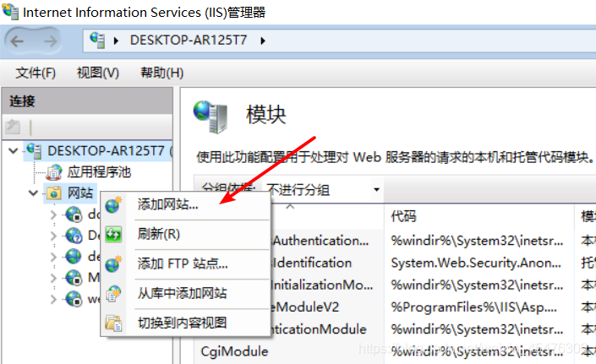Select the DESKTOP-AR125T7 server tree node
Image resolution: width=596 pixels, height=364 pixels.
[106, 151]
